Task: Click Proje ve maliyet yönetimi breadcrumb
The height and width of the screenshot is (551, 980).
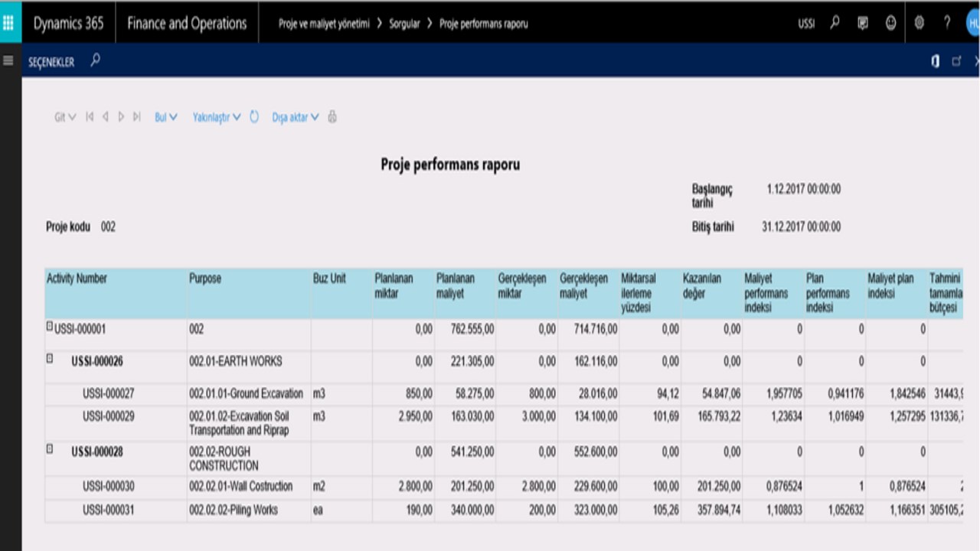Action: (324, 24)
